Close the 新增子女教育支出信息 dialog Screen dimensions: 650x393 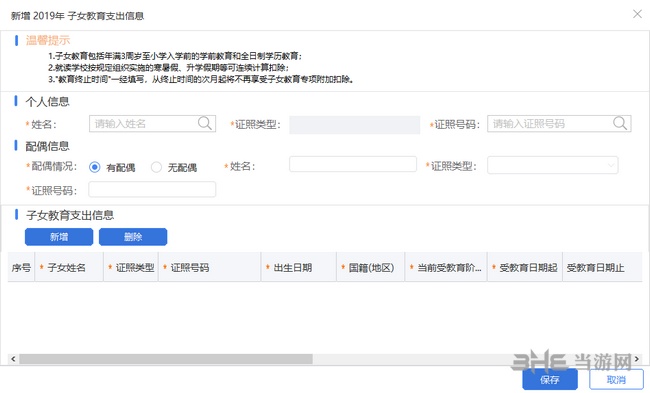(638, 14)
